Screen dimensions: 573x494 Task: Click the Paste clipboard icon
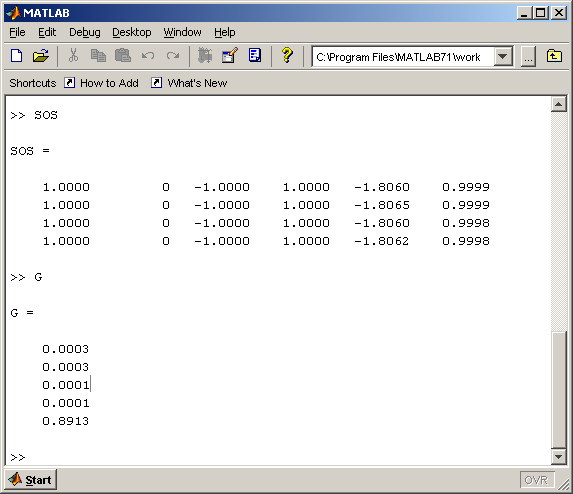point(123,56)
